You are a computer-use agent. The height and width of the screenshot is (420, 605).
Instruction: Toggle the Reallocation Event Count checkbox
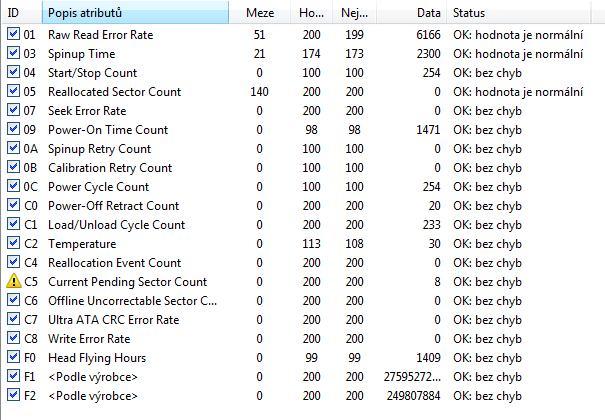coord(13,261)
